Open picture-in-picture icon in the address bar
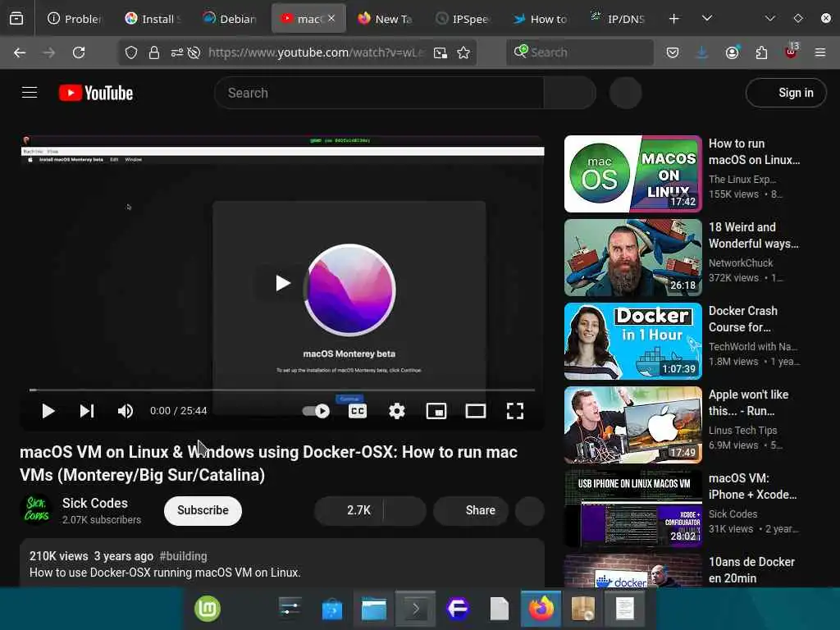The image size is (840, 630). [x=441, y=52]
